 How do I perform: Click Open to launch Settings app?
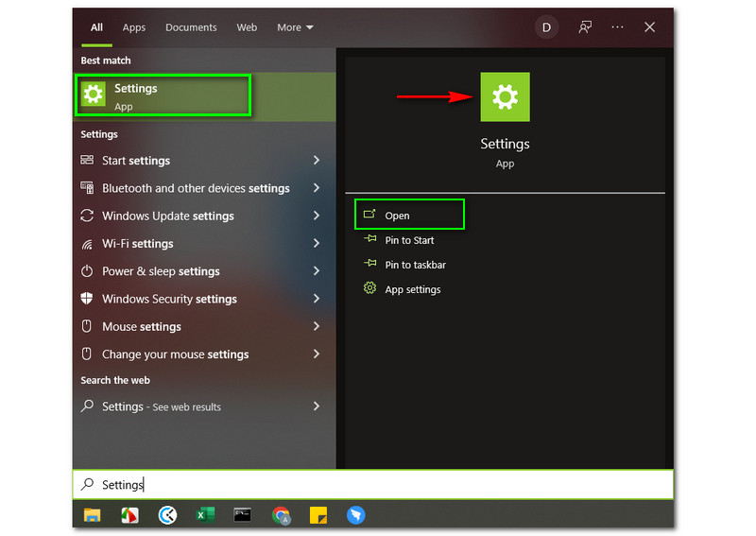coord(397,216)
